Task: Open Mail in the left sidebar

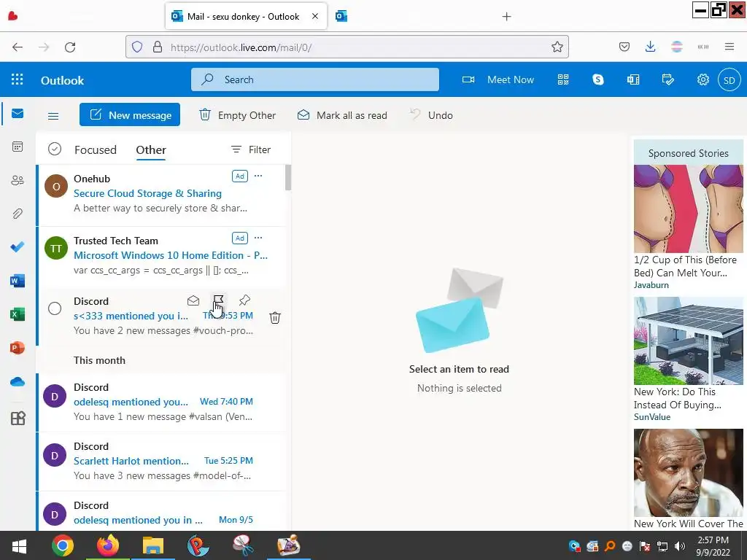Action: (18, 113)
